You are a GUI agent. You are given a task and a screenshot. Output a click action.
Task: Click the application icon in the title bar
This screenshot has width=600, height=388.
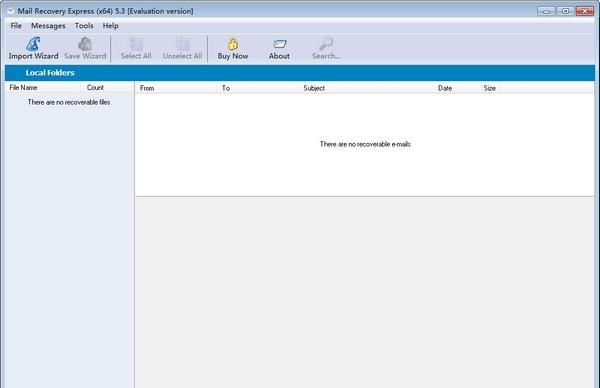click(11, 11)
